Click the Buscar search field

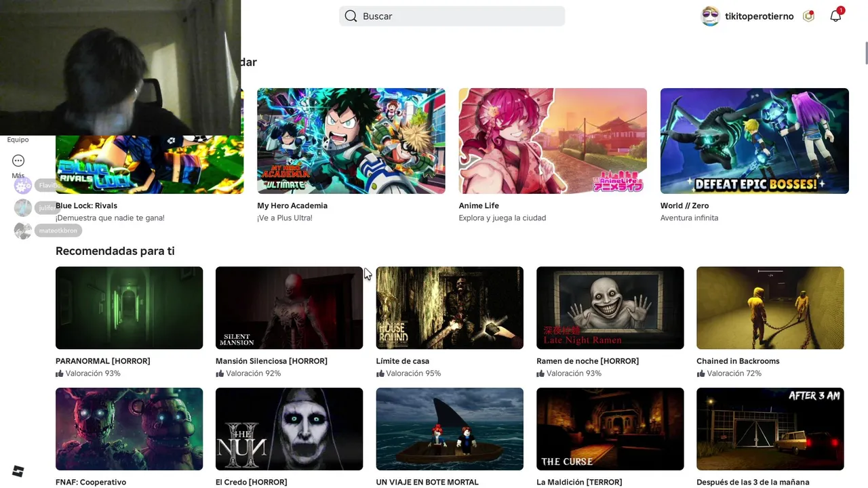(452, 16)
